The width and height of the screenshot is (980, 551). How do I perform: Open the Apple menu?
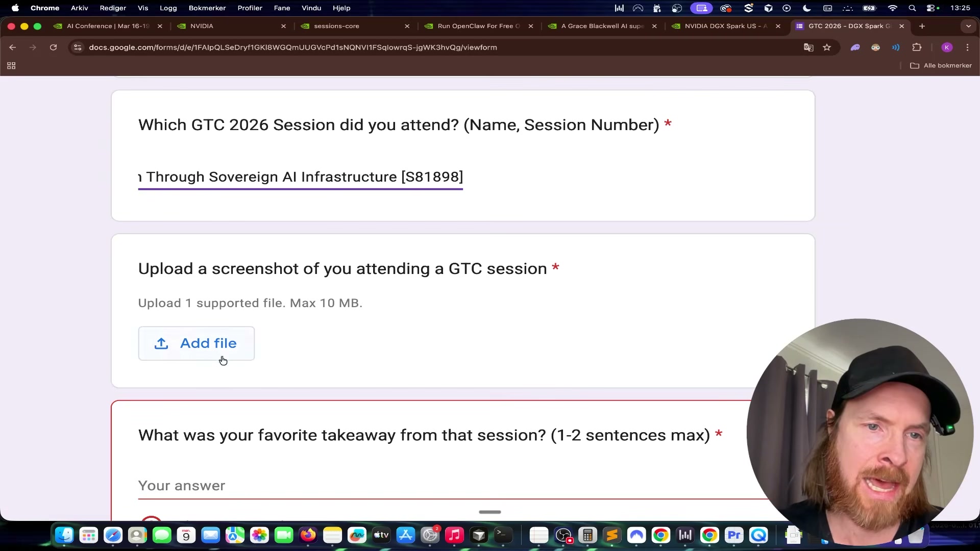(15, 8)
